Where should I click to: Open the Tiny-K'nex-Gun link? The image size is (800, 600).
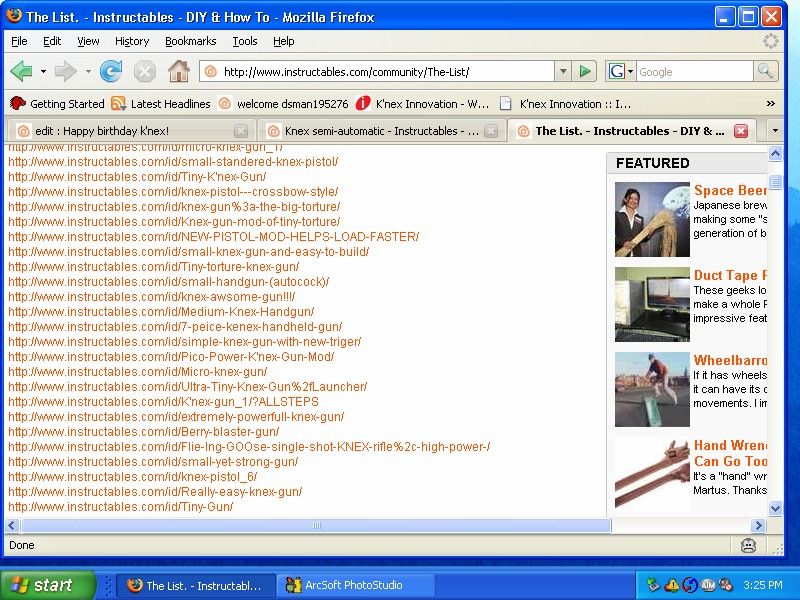pyautogui.click(x=137, y=177)
